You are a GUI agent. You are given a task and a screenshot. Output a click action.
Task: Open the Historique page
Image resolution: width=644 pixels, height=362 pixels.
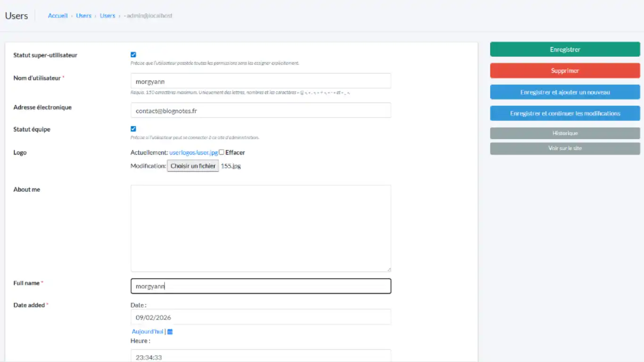[x=565, y=133]
